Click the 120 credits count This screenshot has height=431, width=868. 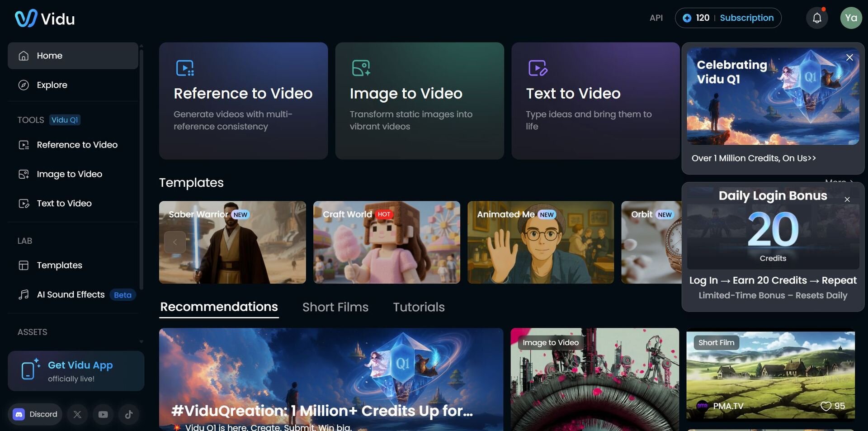coord(703,18)
